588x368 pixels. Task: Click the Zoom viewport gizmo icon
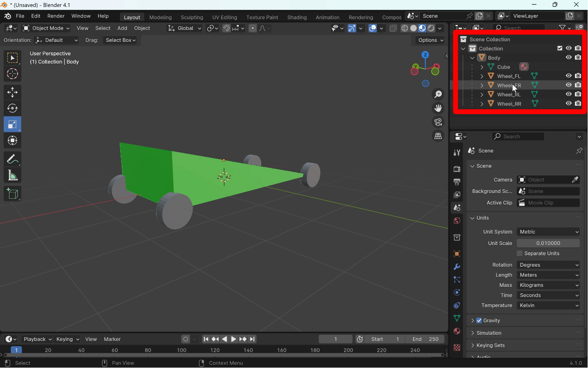(438, 94)
